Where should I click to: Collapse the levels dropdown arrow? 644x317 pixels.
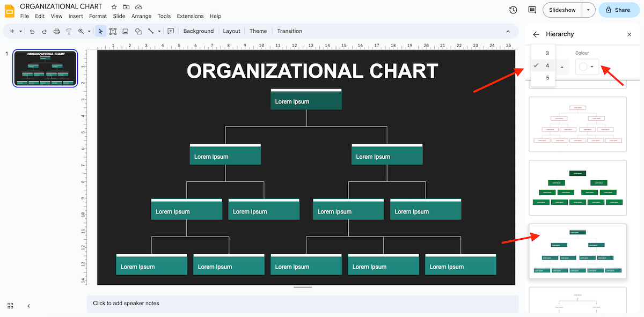[562, 67]
